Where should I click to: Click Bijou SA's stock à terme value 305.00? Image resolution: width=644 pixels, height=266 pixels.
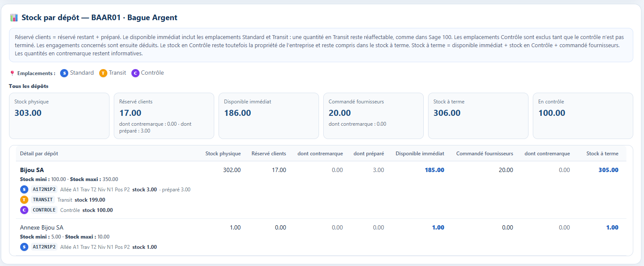coord(608,170)
